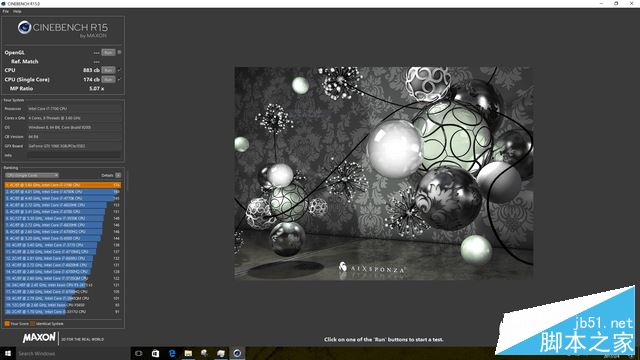Select rank 20 entry 2C/4T @ 1.70 GHz

pos(62,311)
